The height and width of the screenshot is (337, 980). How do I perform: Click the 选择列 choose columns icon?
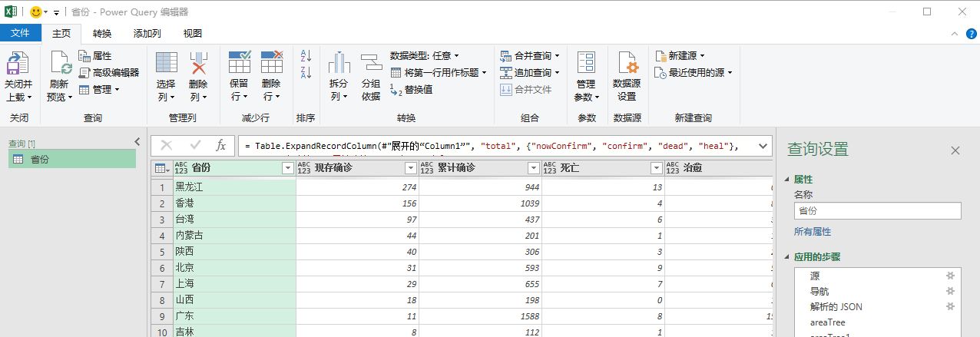pos(167,64)
